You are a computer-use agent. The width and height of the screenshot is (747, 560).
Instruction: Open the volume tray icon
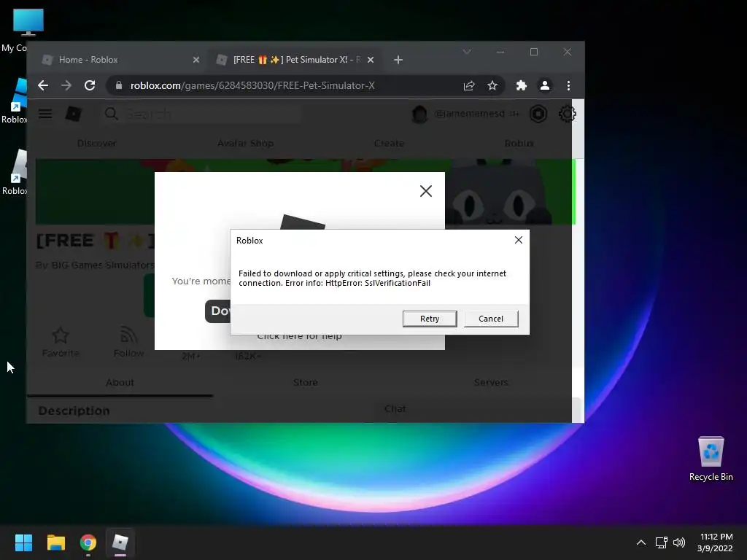pyautogui.click(x=679, y=542)
